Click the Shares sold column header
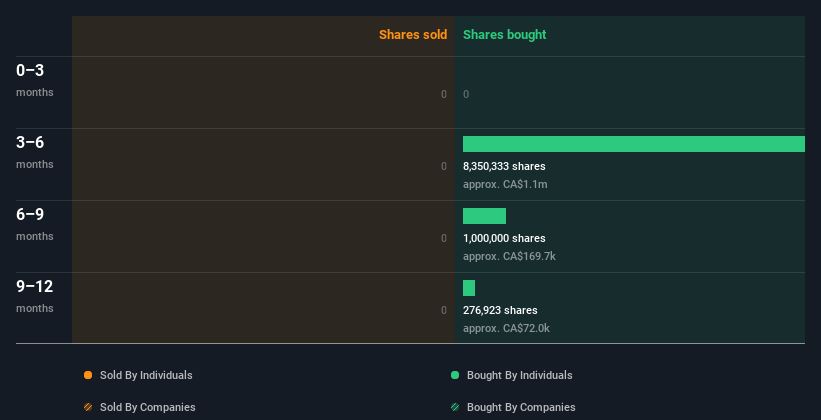Image resolution: width=821 pixels, height=420 pixels. point(413,35)
